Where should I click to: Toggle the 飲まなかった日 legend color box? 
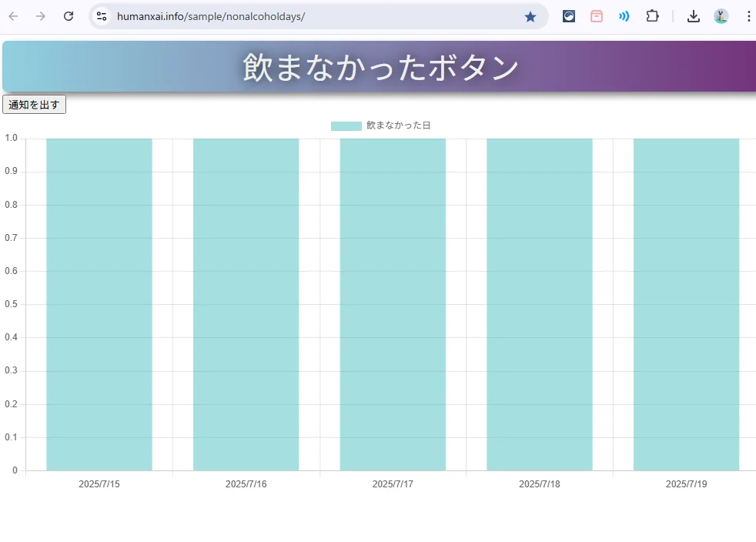[346, 125]
